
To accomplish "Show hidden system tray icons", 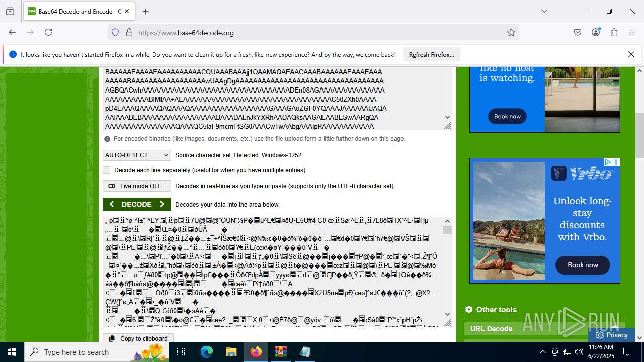I will click(x=542, y=352).
